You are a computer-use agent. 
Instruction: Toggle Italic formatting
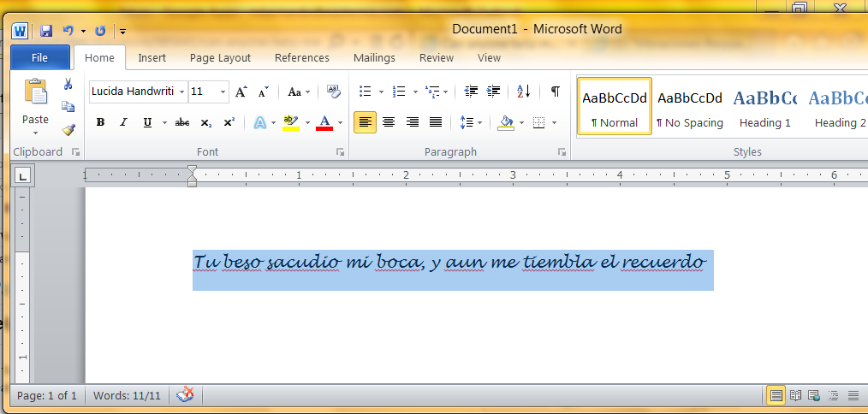(123, 123)
